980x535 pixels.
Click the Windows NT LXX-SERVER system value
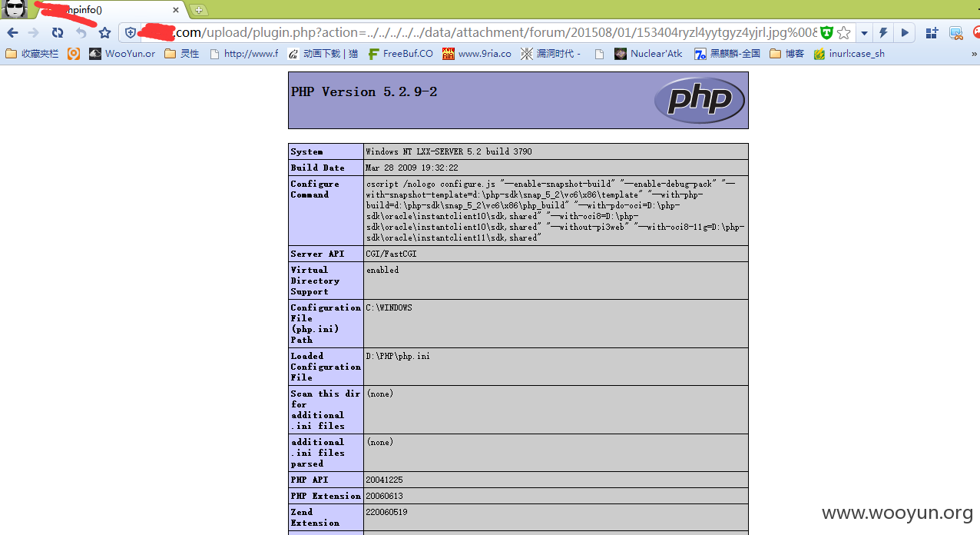[449, 152]
